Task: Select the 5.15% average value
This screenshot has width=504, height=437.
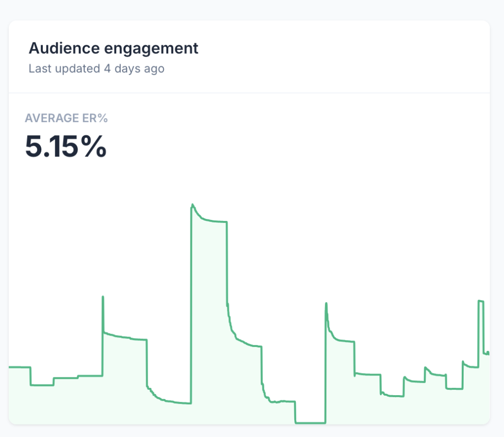Action: coord(65,146)
